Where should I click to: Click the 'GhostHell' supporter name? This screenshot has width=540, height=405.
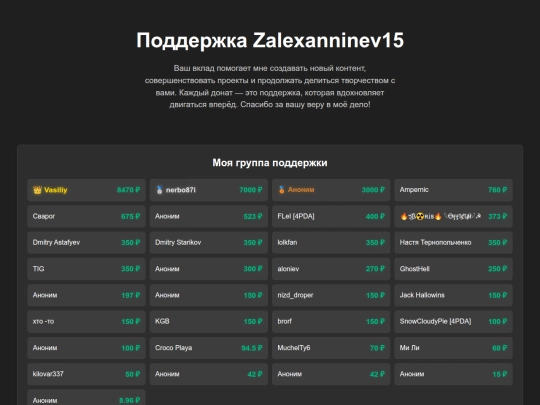pyautogui.click(x=415, y=269)
